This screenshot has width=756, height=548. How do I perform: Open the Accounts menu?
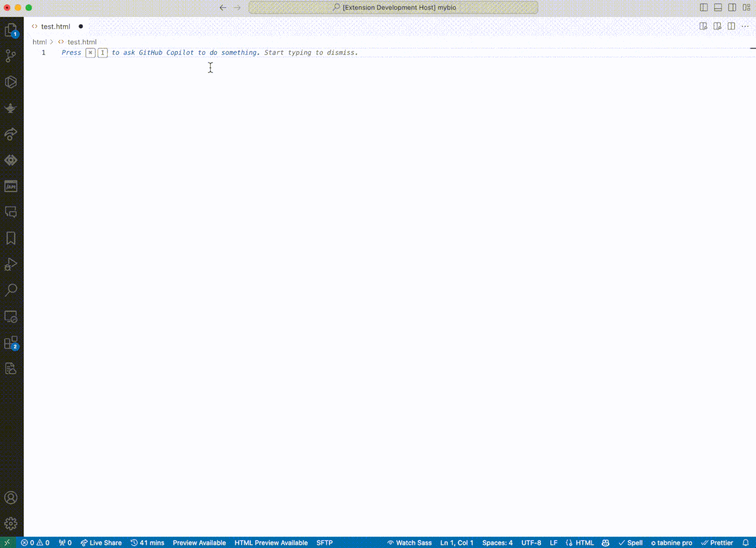[11, 497]
